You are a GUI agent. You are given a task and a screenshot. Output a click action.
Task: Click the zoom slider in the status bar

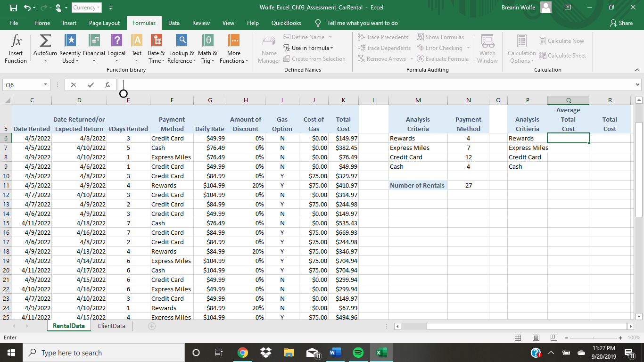coord(594,337)
